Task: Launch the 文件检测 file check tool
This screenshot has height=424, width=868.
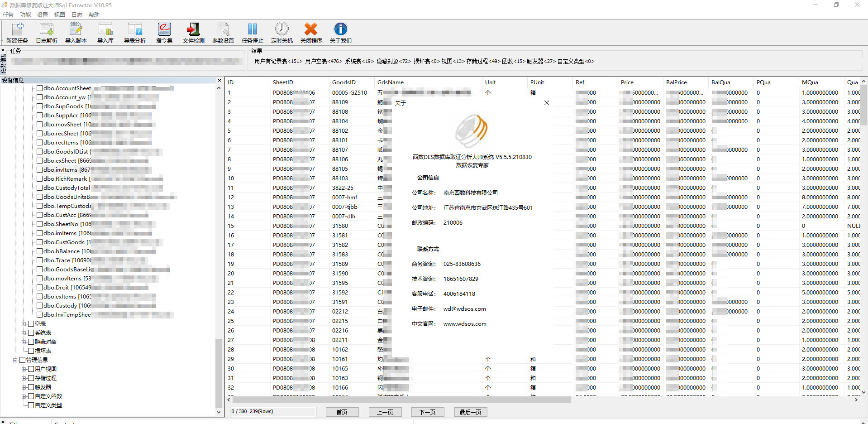Action: (x=194, y=33)
